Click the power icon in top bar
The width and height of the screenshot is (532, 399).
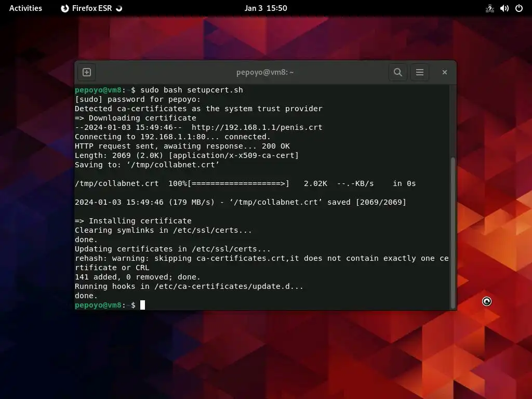pos(519,8)
